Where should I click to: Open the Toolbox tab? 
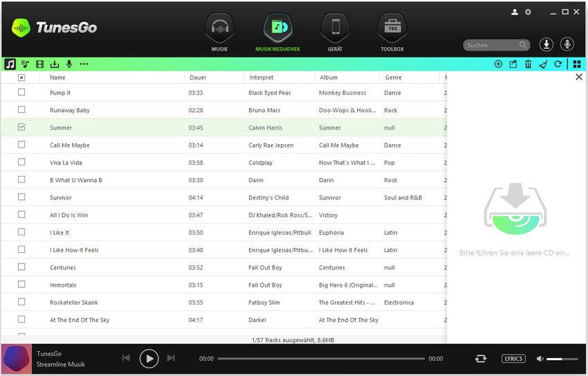tap(392, 33)
